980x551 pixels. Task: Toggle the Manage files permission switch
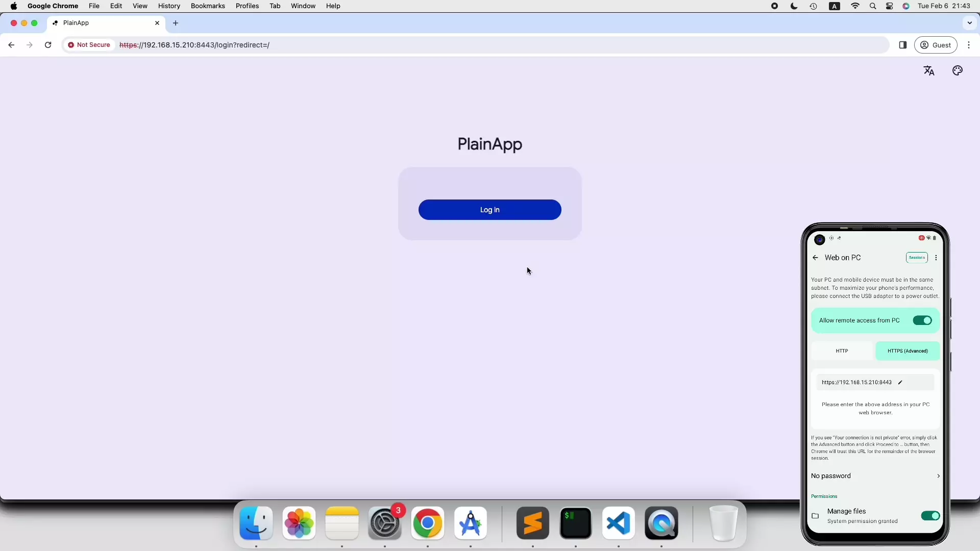[x=930, y=516]
